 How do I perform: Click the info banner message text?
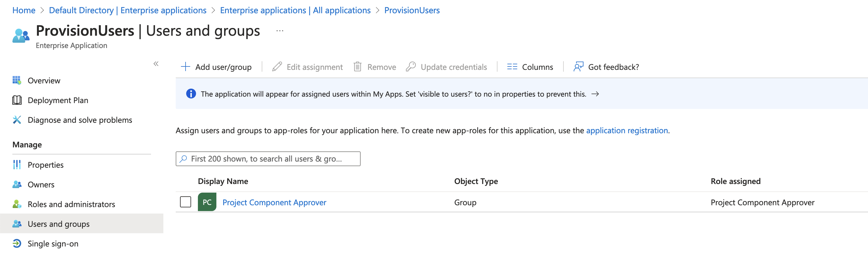pos(393,94)
